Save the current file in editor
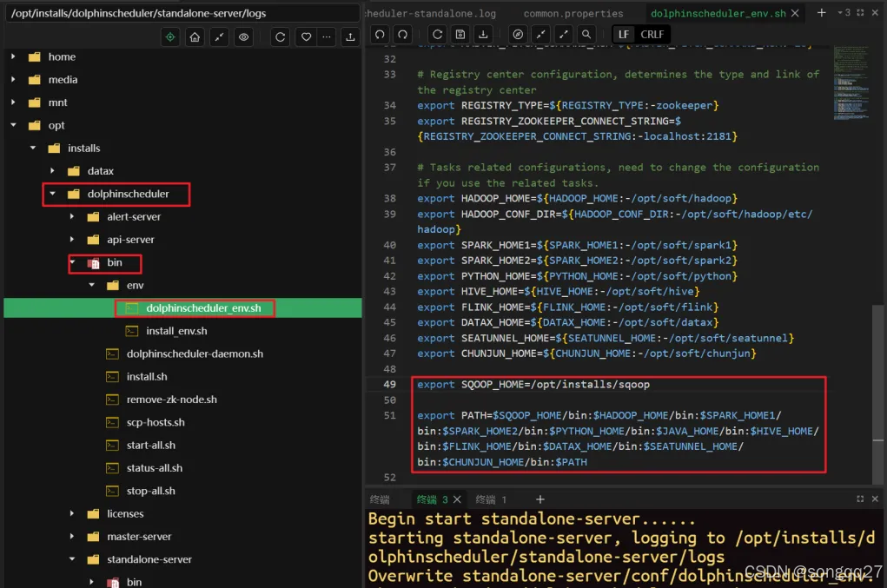Viewport: 887px width, 588px height. tap(460, 35)
